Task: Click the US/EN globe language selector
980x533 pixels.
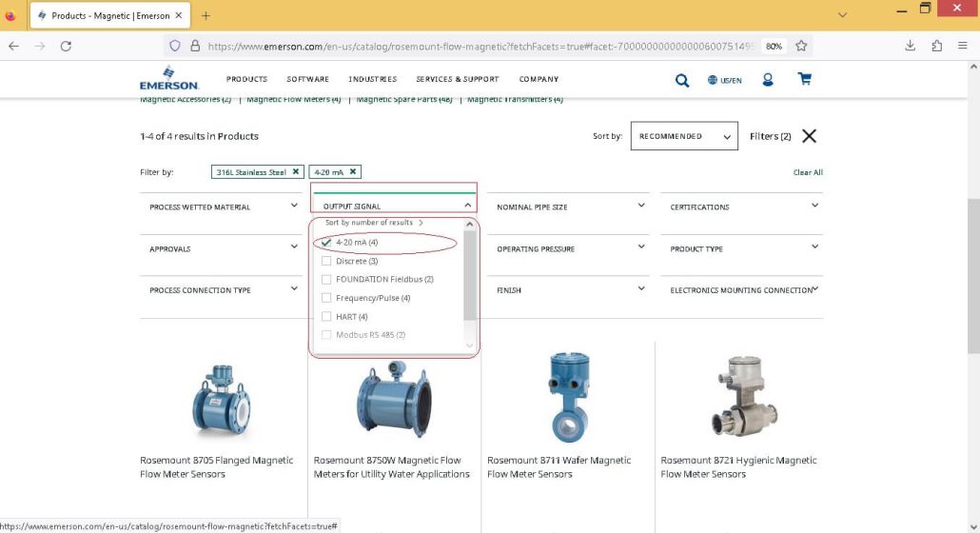Action: coord(724,80)
